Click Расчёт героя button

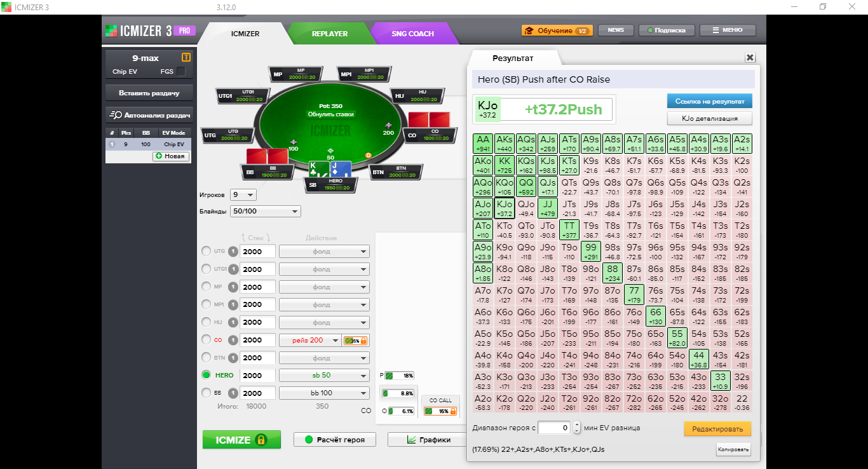point(334,440)
